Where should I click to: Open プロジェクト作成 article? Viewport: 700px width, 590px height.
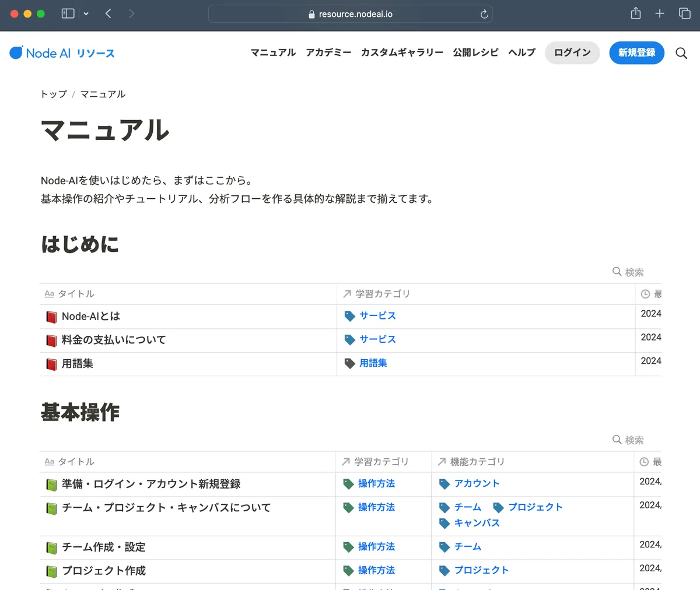104,571
